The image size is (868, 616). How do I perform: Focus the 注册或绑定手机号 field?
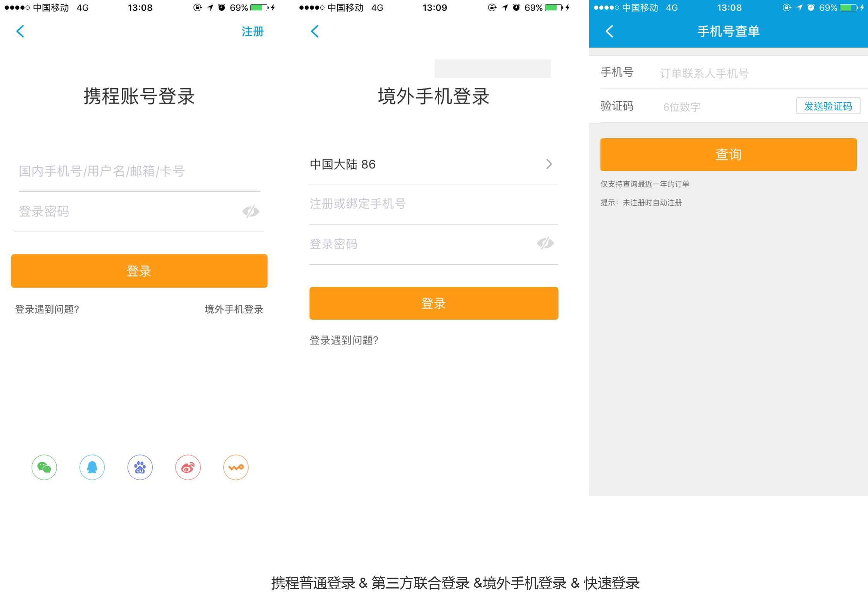[x=434, y=204]
